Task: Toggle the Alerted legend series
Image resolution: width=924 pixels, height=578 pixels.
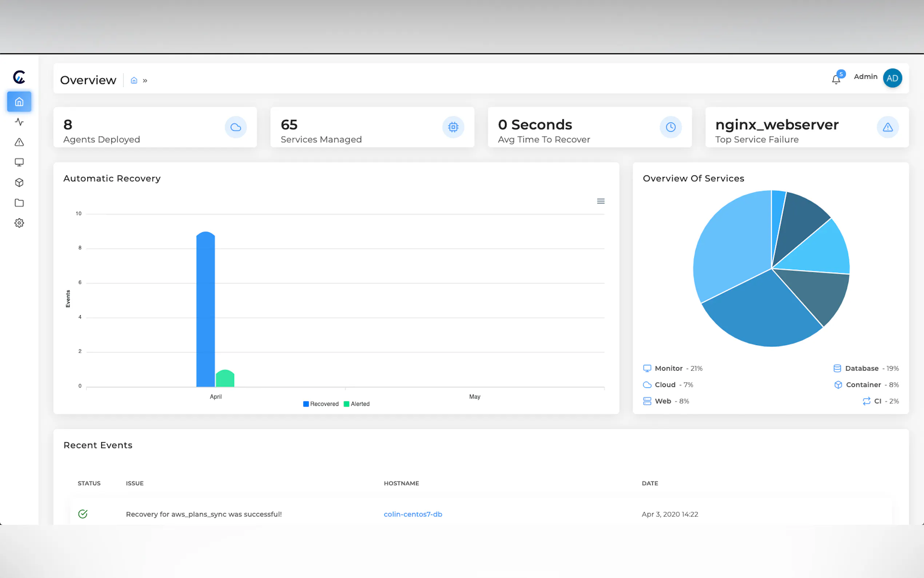Action: coord(357,404)
